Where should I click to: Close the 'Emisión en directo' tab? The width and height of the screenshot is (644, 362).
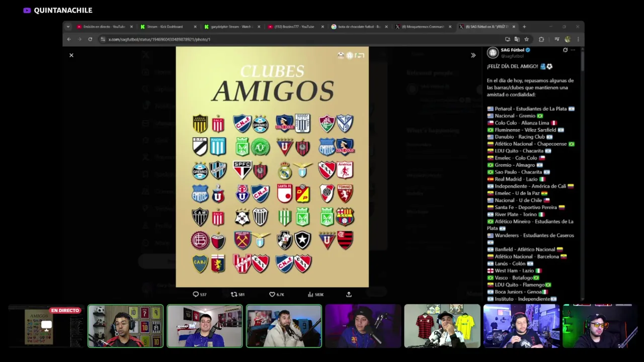coord(132,27)
